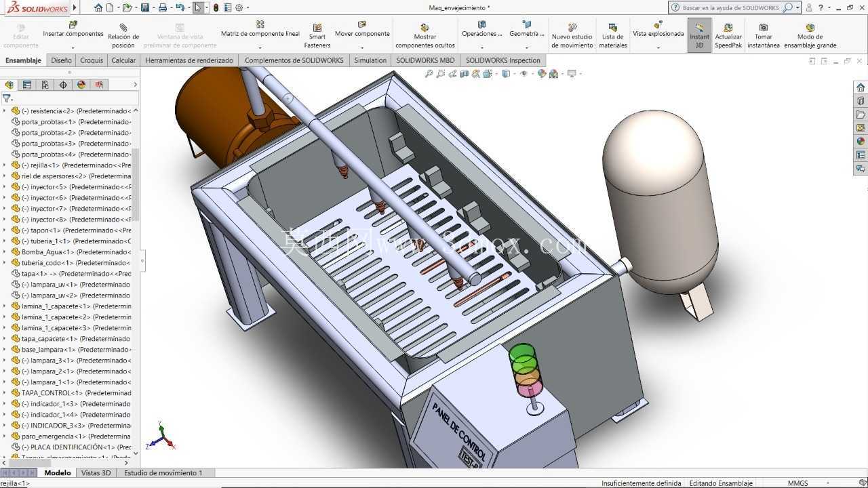Image resolution: width=868 pixels, height=488 pixels.
Task: Print the document with Print icon
Action: tap(162, 7)
